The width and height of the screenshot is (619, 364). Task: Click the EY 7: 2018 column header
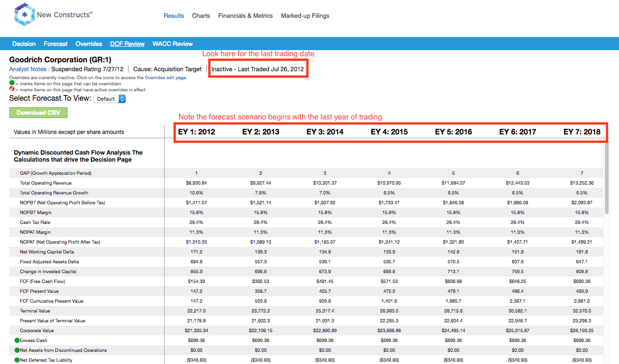(x=582, y=132)
